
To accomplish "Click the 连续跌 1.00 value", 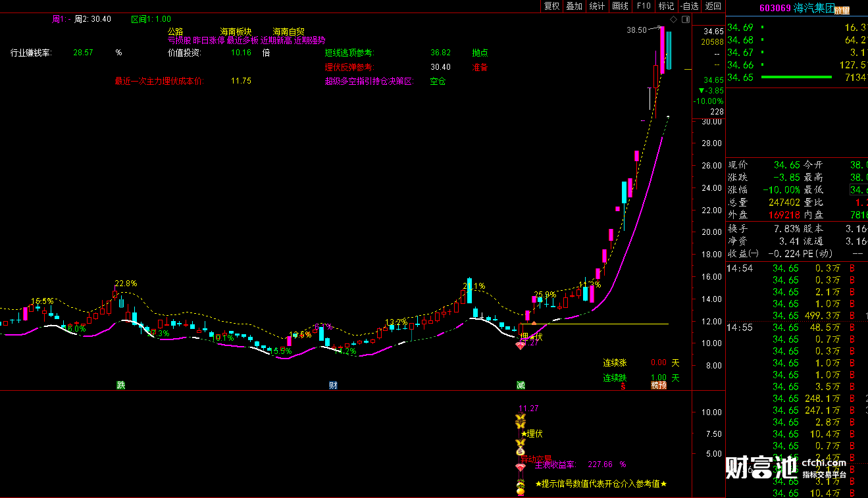I will (658, 378).
